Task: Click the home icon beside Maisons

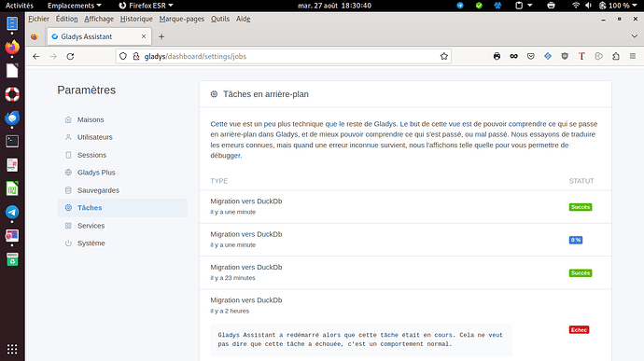Action: 68,119
